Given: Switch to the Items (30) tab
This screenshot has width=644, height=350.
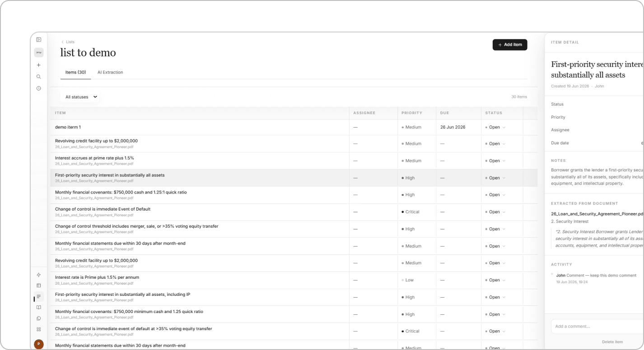Looking at the screenshot, I should click(x=75, y=72).
